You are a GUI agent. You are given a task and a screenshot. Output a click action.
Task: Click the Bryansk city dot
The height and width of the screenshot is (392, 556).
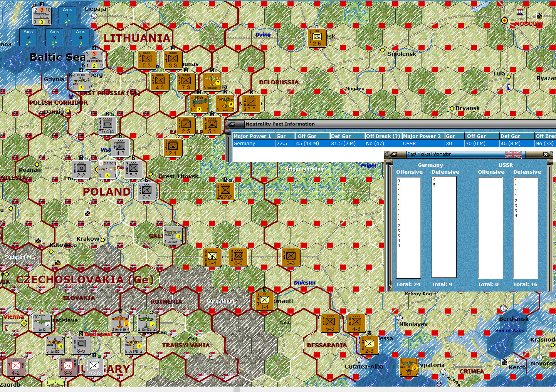click(x=452, y=108)
